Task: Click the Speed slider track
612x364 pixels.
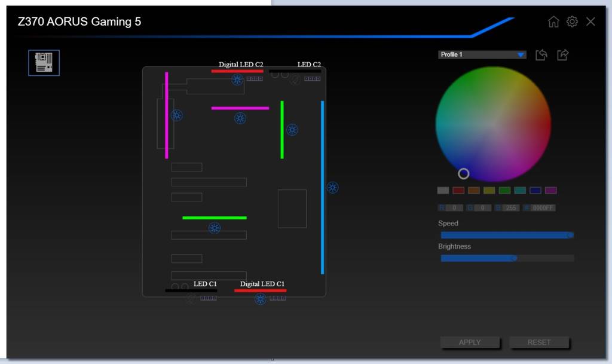Action: [507, 235]
